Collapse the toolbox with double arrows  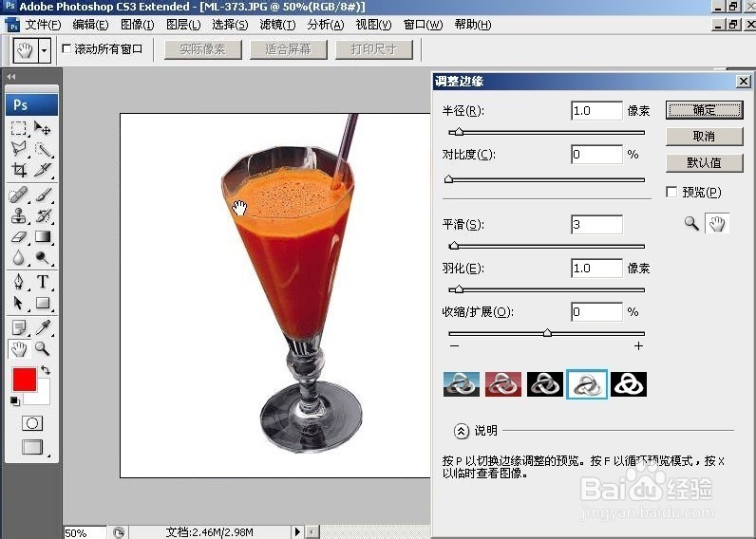point(11,76)
